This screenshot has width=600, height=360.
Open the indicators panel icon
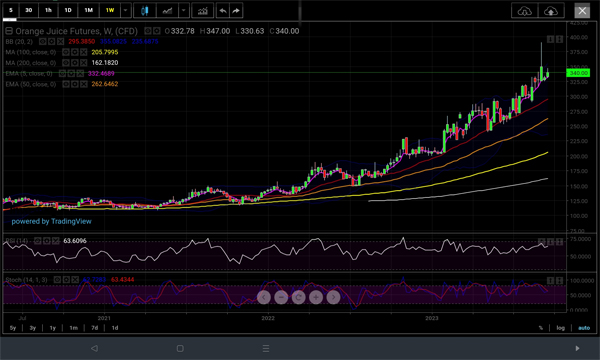[x=202, y=11]
